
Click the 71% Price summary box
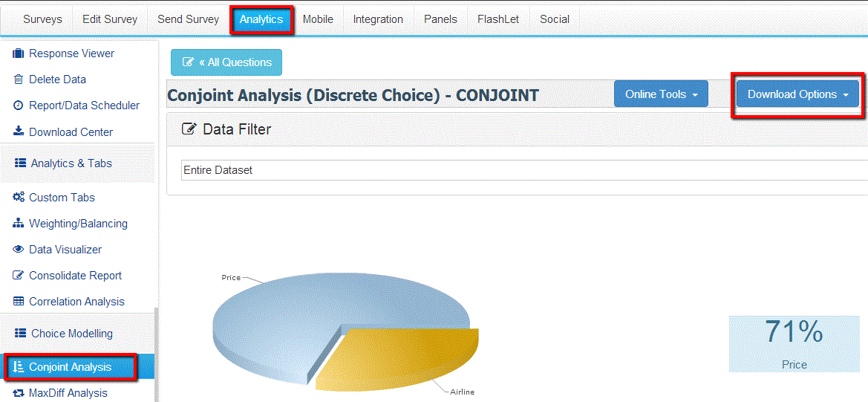point(794,343)
